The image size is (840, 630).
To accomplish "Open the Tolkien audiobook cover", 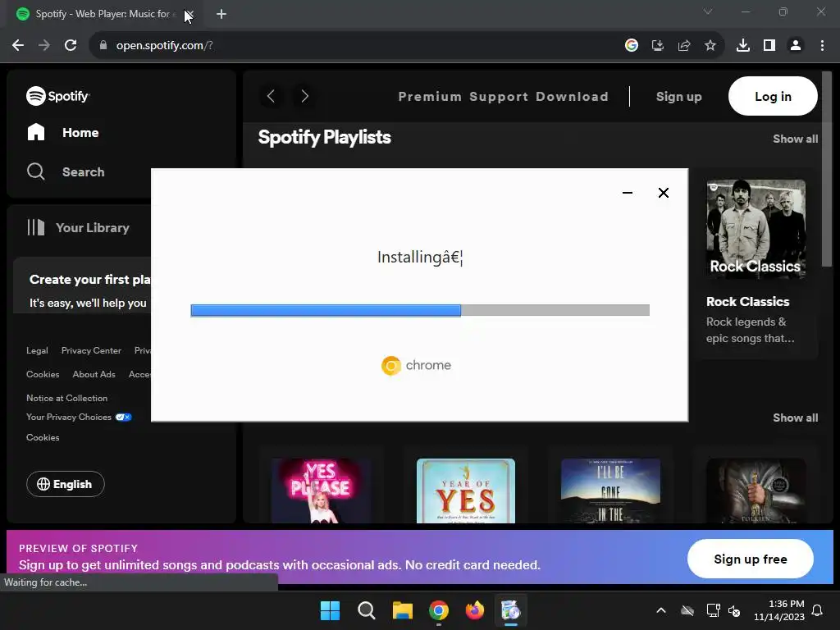I will point(756,491).
